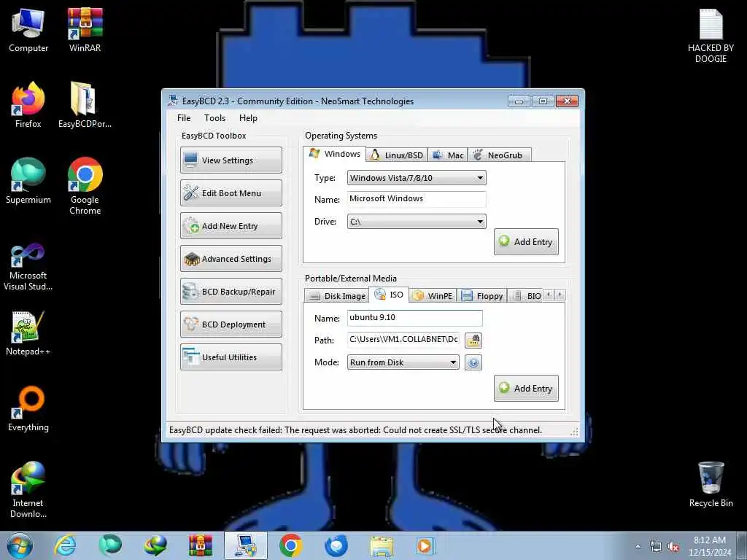Expand the Windows Type dropdown
The height and width of the screenshot is (560, 747).
(x=417, y=178)
